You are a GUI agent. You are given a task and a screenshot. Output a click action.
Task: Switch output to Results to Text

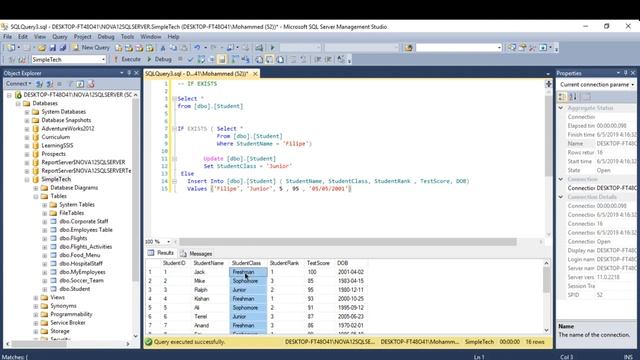(x=259, y=60)
